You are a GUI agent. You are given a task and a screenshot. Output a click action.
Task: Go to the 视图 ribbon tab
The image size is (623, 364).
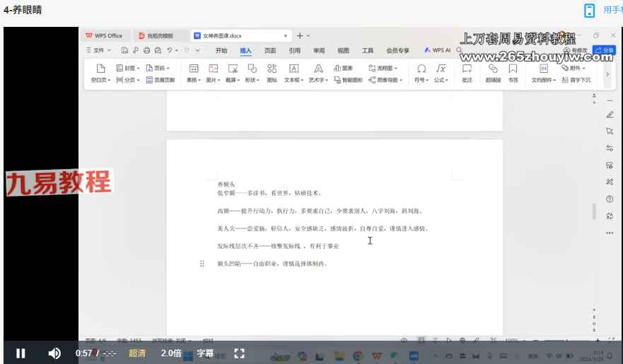point(343,50)
